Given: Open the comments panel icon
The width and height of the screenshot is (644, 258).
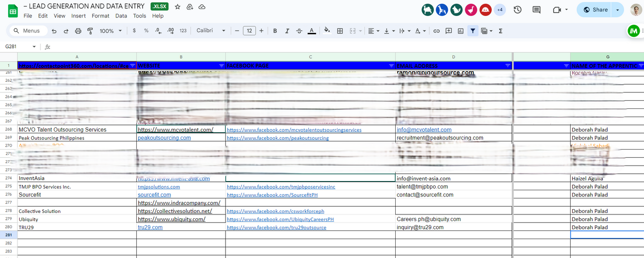Looking at the screenshot, I should pos(536,10).
